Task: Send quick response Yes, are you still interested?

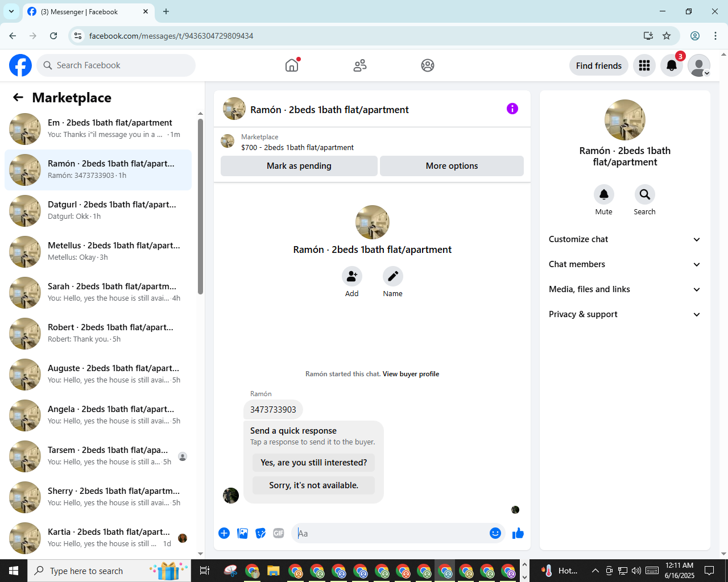Action: tap(314, 463)
